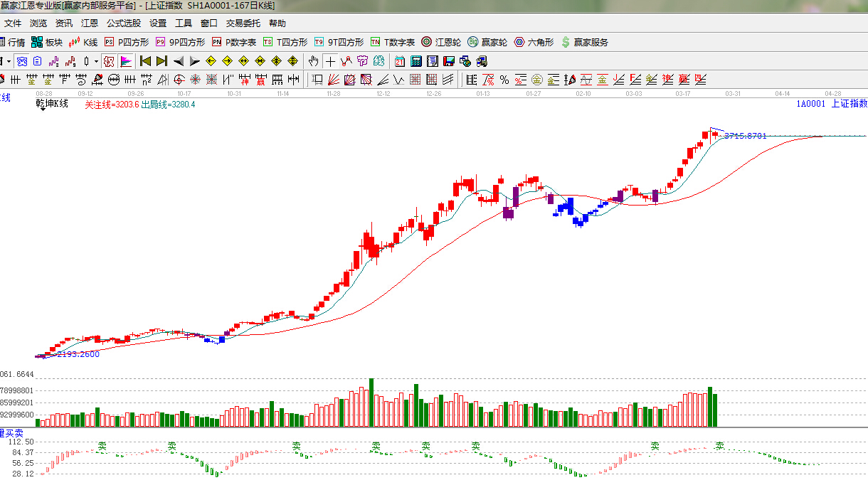868x485 pixels.
Task: Open the calculator tool
Action: coord(416,61)
